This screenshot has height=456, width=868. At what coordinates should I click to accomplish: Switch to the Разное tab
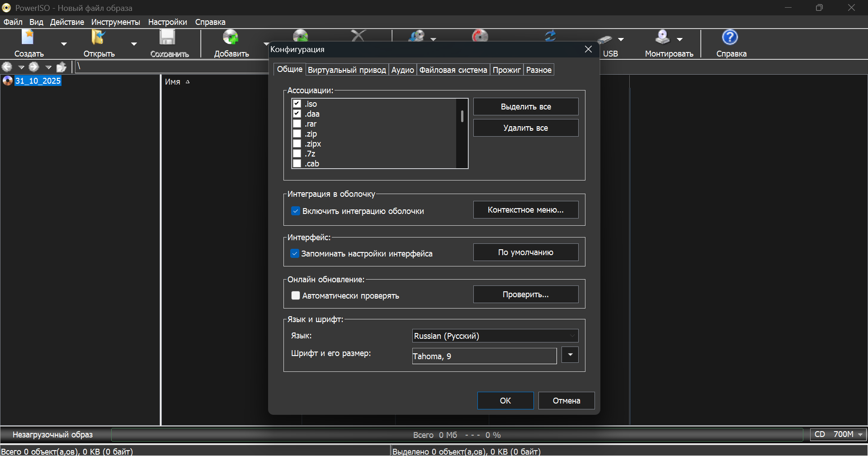pyautogui.click(x=538, y=70)
